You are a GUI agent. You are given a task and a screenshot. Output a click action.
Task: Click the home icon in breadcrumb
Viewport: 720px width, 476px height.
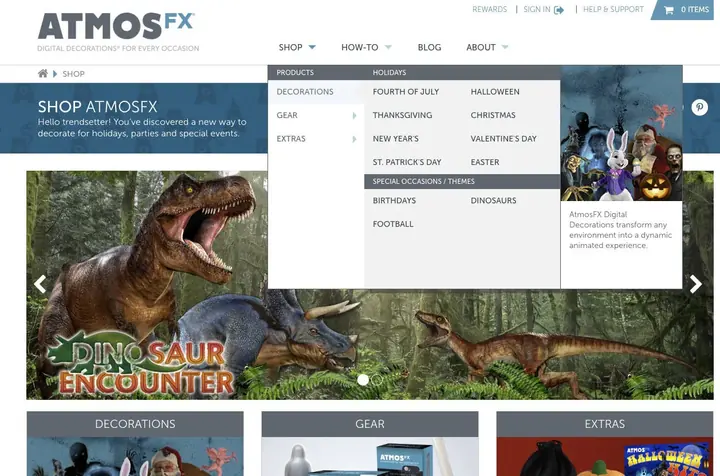pos(43,73)
